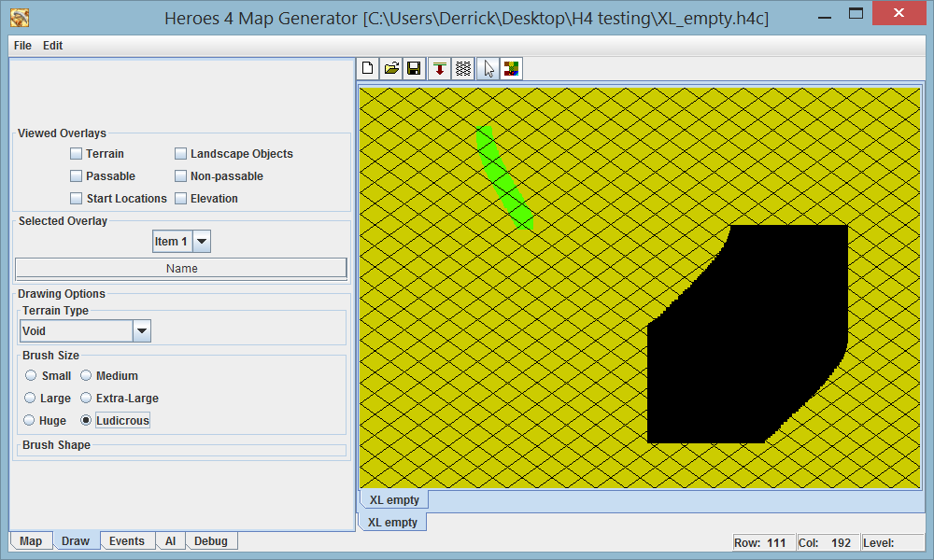This screenshot has width=934, height=560.
Task: Click the application icon in the title bar
Action: (20, 18)
